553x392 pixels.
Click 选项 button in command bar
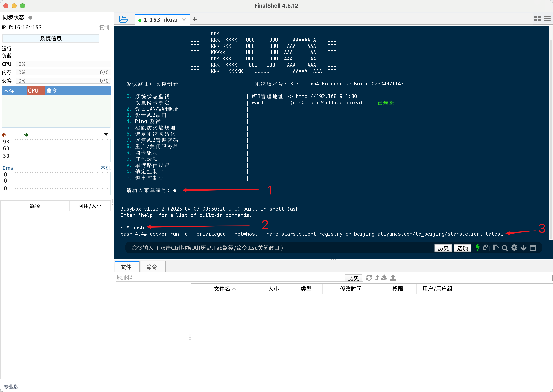[462, 248]
